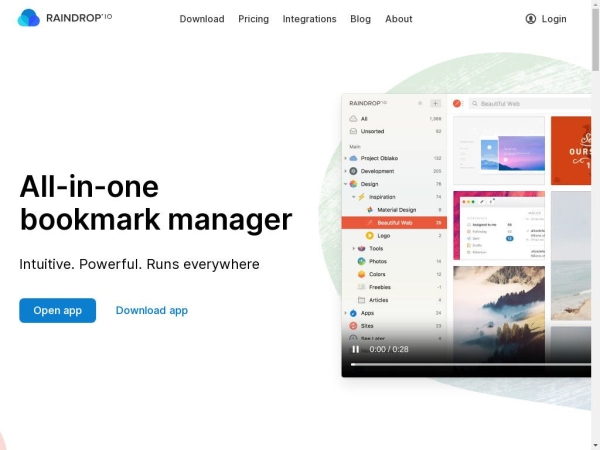This screenshot has width=600, height=450.
Task: Click the Tools collection icon
Action: tap(361, 249)
